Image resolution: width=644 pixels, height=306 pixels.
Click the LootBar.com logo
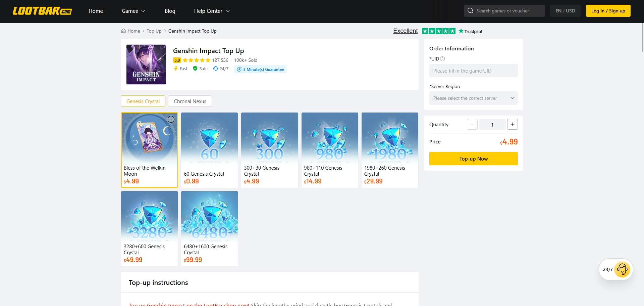click(x=42, y=11)
